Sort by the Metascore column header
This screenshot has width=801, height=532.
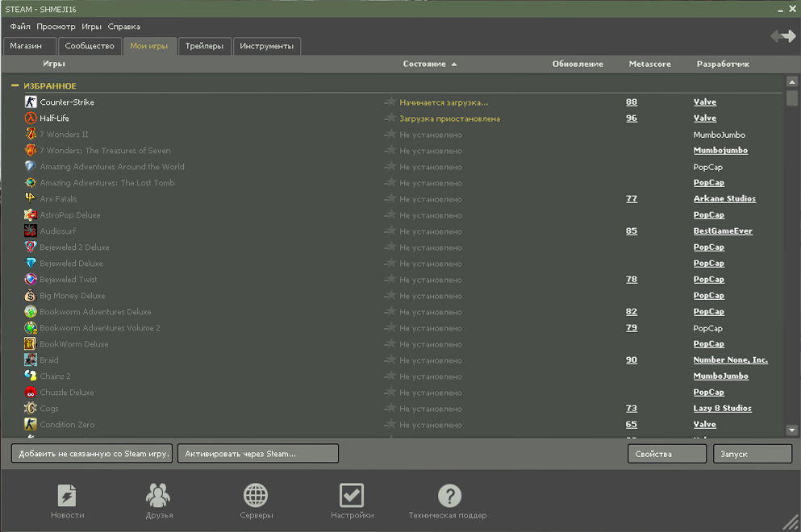pyautogui.click(x=650, y=64)
